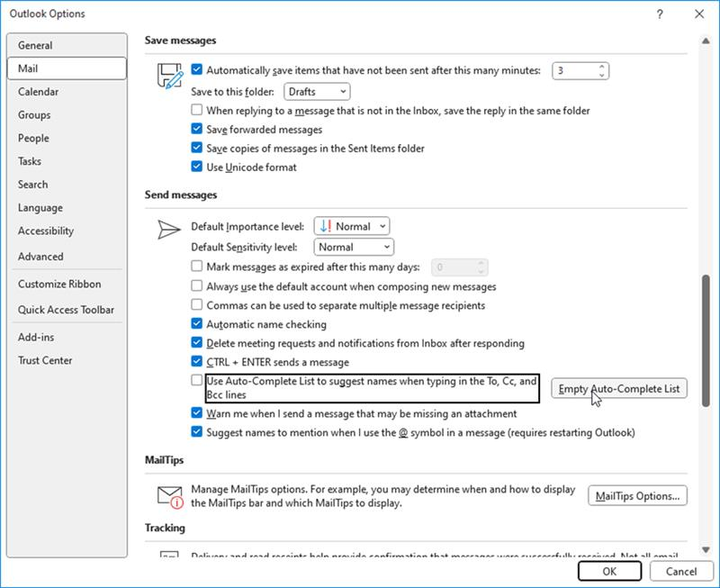Screen dimensions: 720x588
Task: Uncheck Suggest names for @ mentions
Action: 196,432
